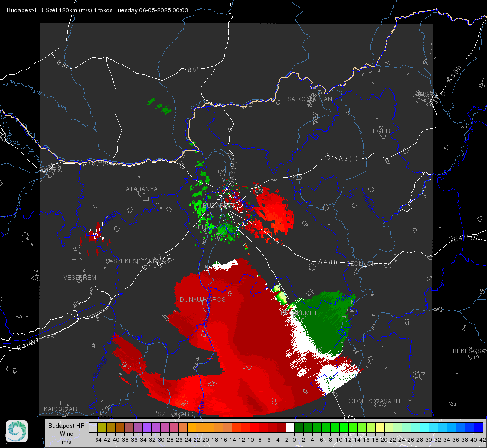The width and height of the screenshot is (487, 448).
Task: Click the swirl logo icon beside legend
Action: pyautogui.click(x=17, y=431)
